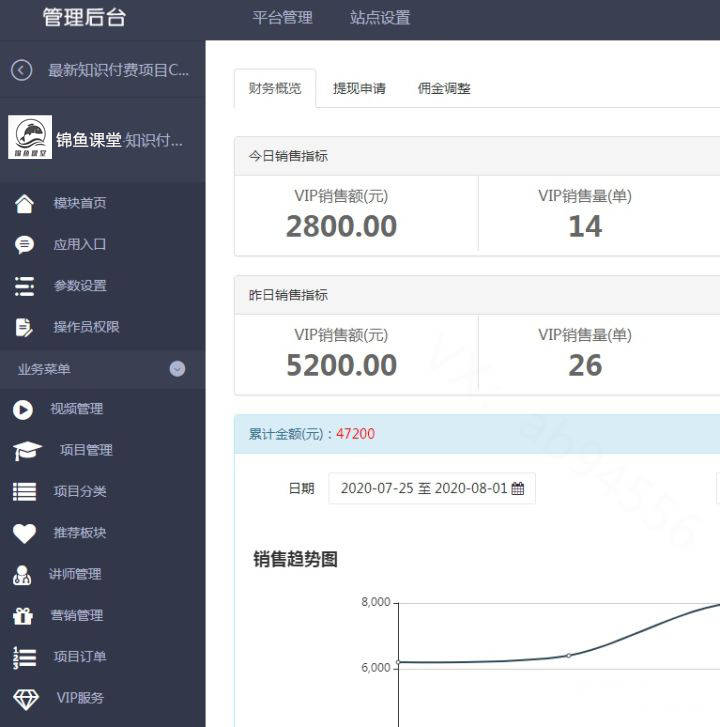The width and height of the screenshot is (720, 727).
Task: Open 应用入口 menu item
Action: 80,244
